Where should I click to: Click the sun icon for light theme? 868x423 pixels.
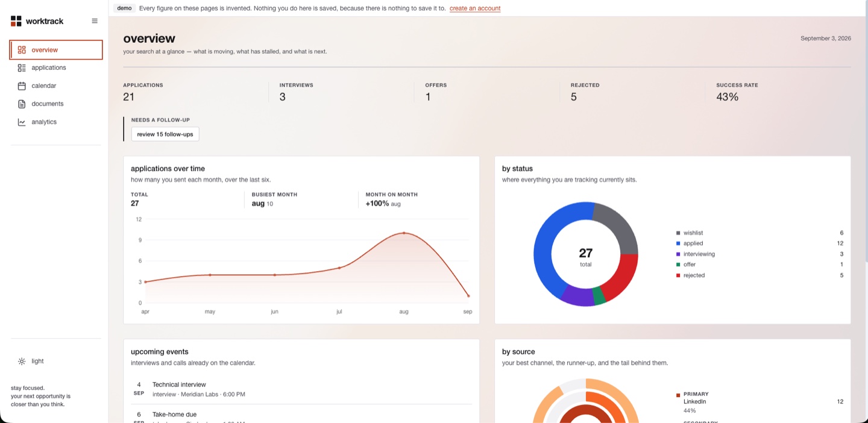22,362
